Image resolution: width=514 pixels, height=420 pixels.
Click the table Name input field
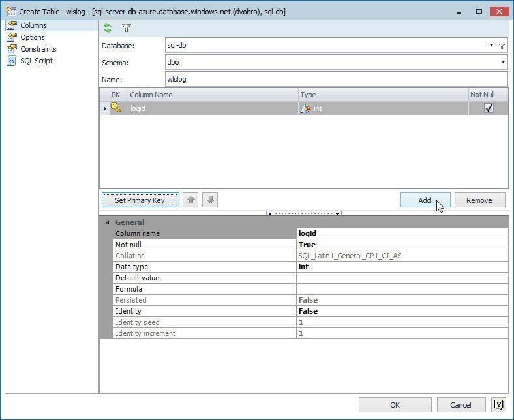[337, 79]
